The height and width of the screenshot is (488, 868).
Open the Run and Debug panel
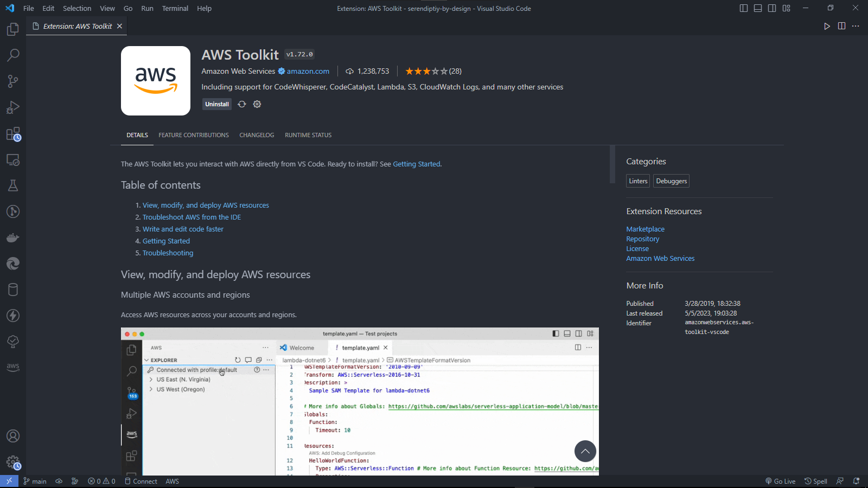[x=13, y=107]
